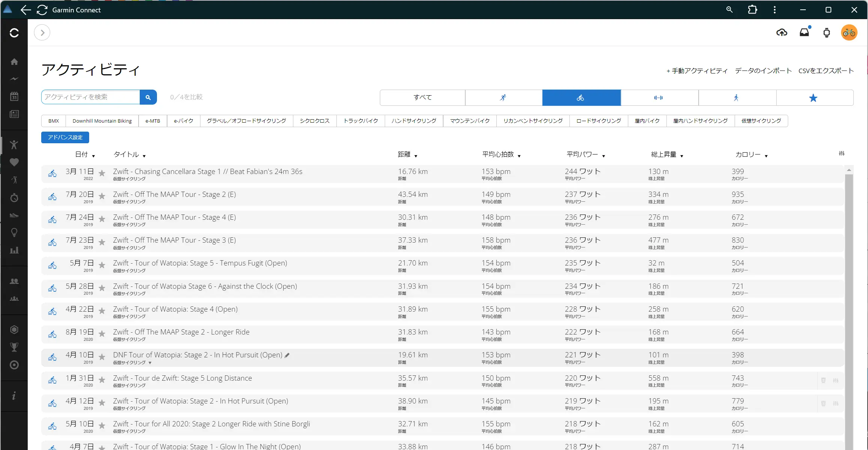This screenshot has width=868, height=450.
Task: Toggle star on Off The MAAP Stage 3 (E)
Action: (102, 242)
